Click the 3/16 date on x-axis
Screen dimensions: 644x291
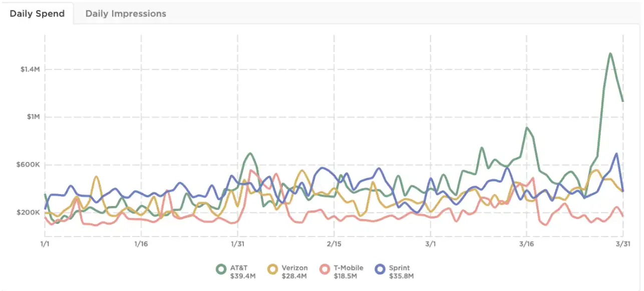526,243
